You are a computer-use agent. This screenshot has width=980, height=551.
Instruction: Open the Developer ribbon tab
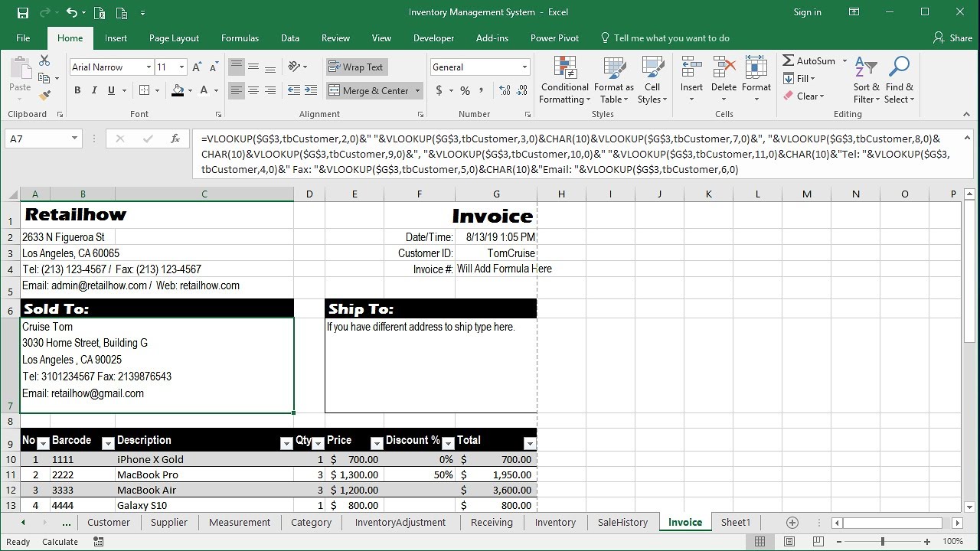[433, 38]
